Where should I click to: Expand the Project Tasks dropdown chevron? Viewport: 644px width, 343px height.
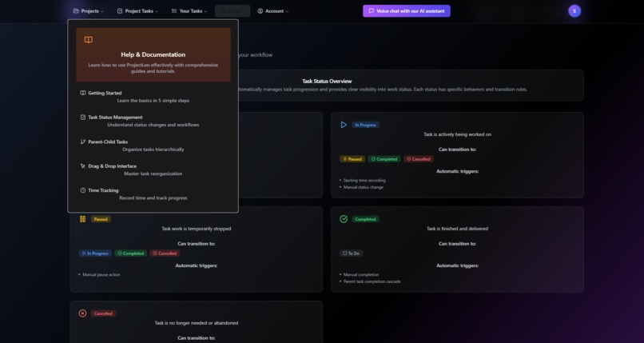click(157, 11)
